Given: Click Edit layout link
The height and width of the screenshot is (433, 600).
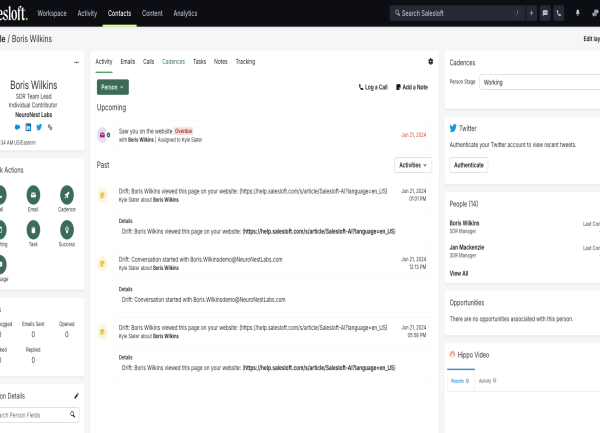Looking at the screenshot, I should point(592,39).
